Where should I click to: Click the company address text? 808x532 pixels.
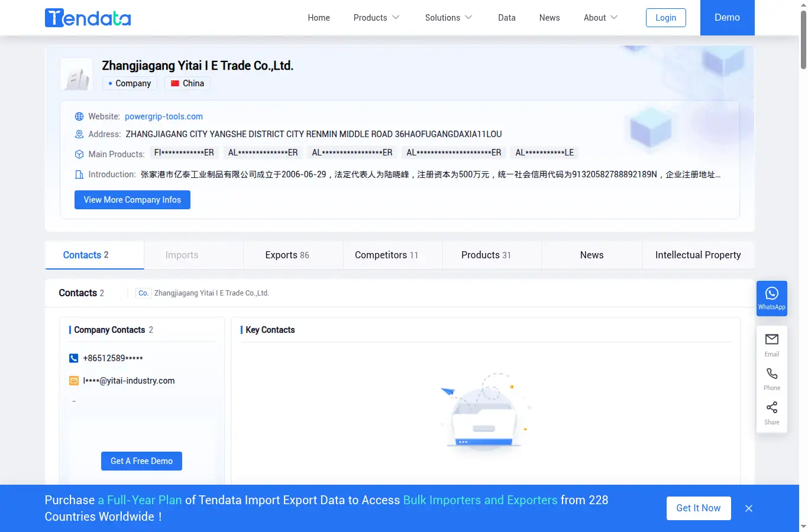point(313,134)
